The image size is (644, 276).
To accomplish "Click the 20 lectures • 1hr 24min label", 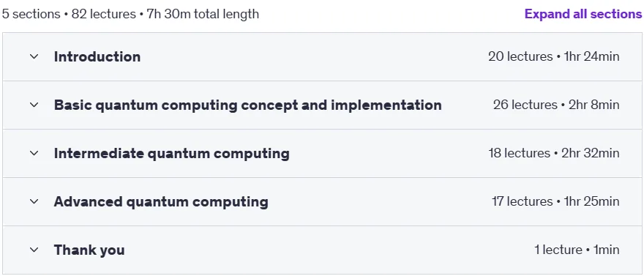I will [x=554, y=56].
